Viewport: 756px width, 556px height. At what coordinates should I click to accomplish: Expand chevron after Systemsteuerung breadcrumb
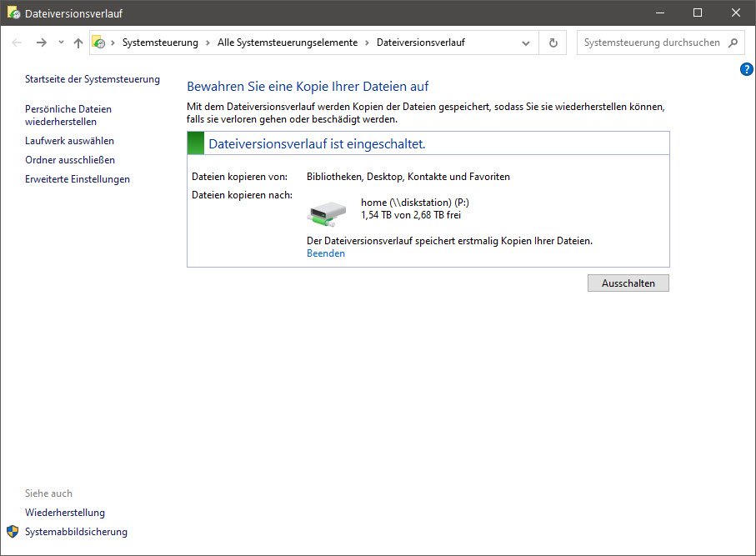pos(208,43)
